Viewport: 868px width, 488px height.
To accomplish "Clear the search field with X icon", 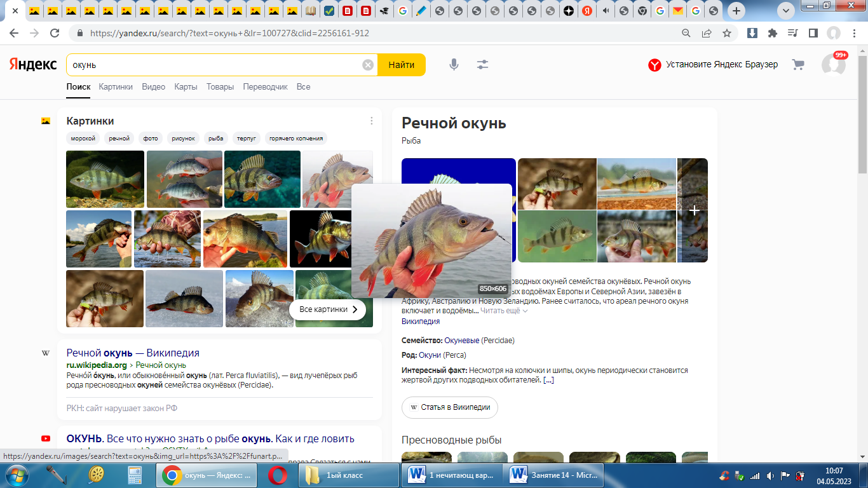I will pyautogui.click(x=368, y=65).
